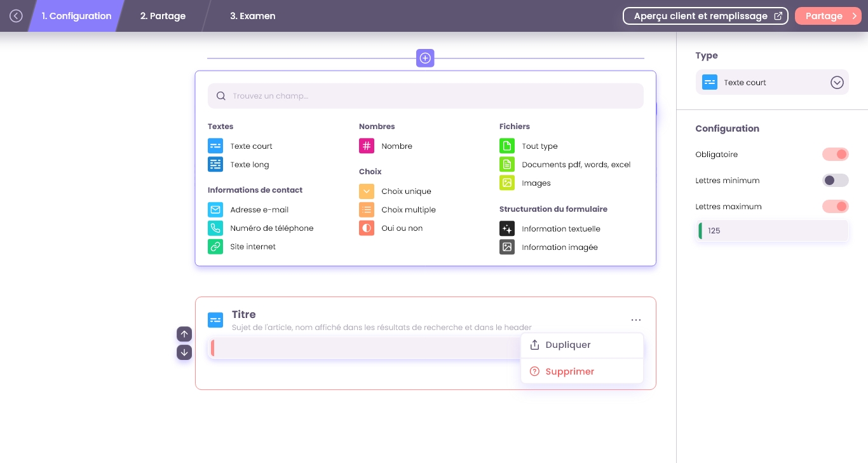Click Aperçu client et remplissage button

coord(705,16)
